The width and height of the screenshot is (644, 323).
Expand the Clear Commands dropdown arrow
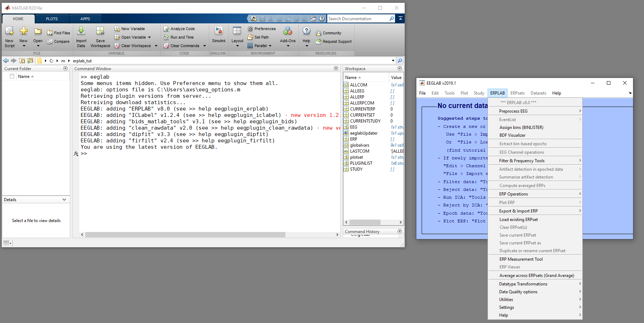coord(204,46)
